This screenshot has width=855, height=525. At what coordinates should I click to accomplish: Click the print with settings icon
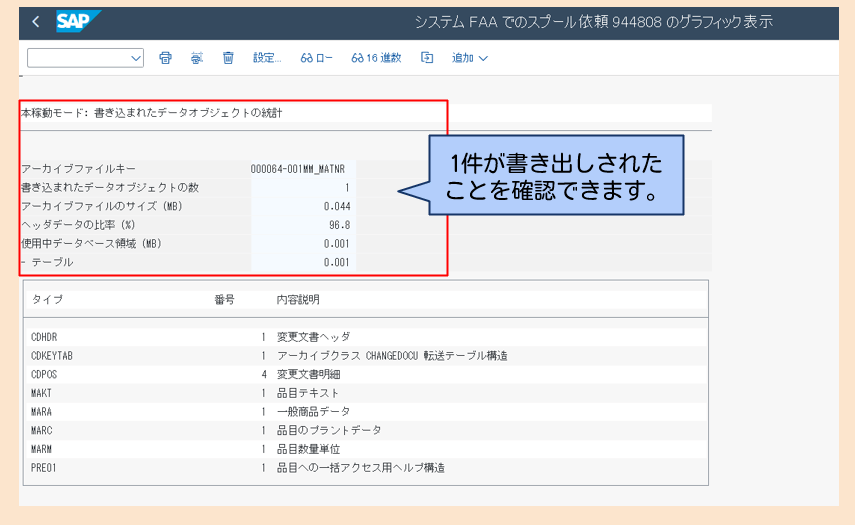[x=197, y=58]
